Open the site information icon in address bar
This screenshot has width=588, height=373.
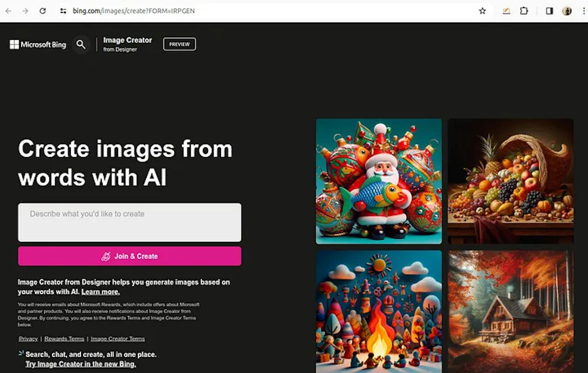point(63,11)
